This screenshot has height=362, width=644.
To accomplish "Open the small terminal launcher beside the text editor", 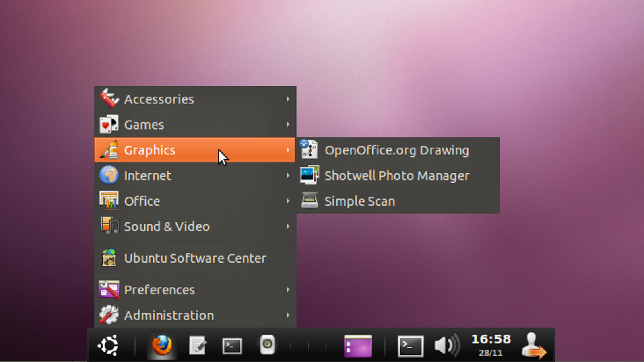I will pyautogui.click(x=232, y=346).
